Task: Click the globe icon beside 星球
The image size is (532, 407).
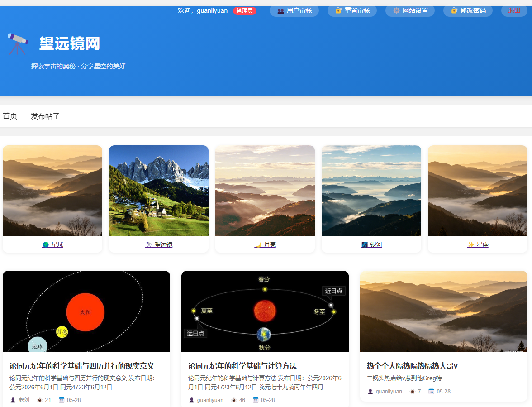Action: click(x=46, y=244)
